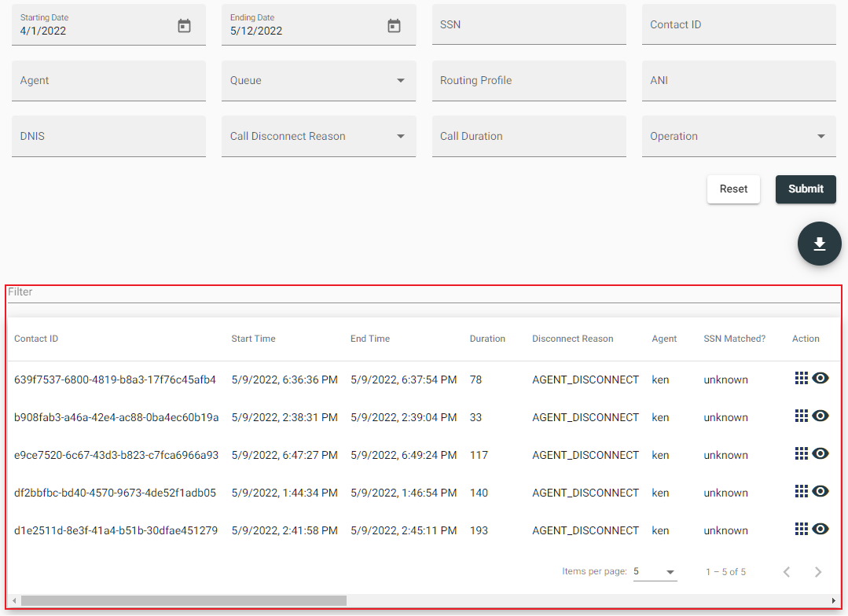Click the Contact ID column header

[x=35, y=339]
